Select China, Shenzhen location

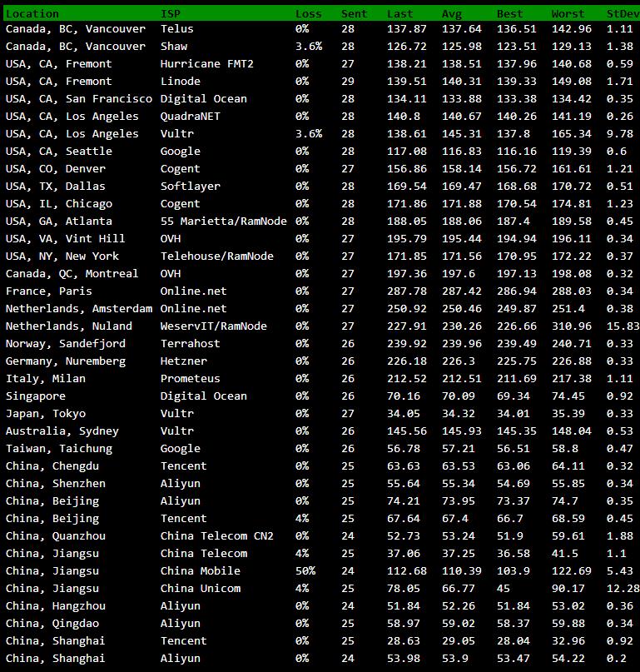tap(55, 484)
